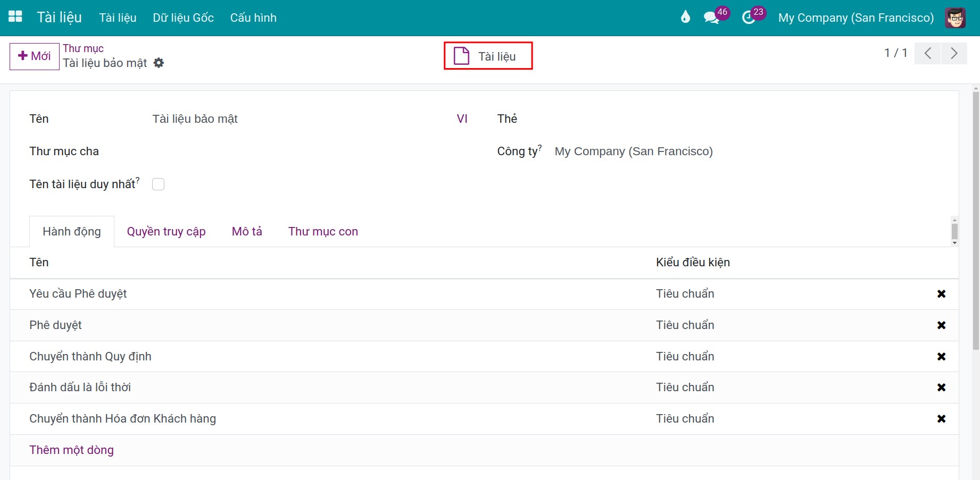Switch to the Quyền truy cập tab

coord(166,232)
